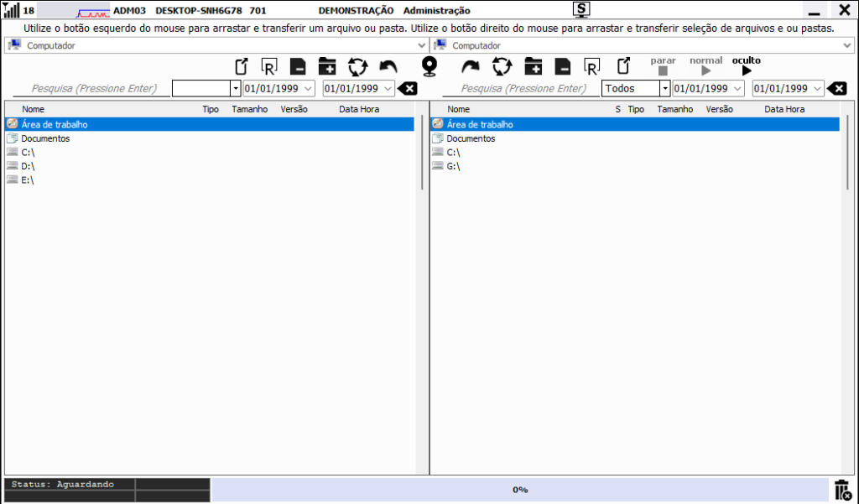Click the Status: Aguardando status text
This screenshot has width=859, height=504.
(62, 484)
